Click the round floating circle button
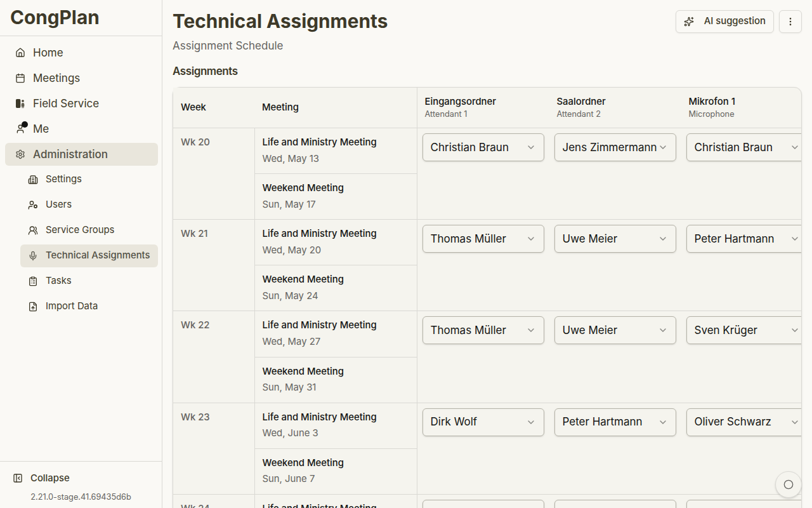The image size is (812, 508). pyautogui.click(x=789, y=485)
